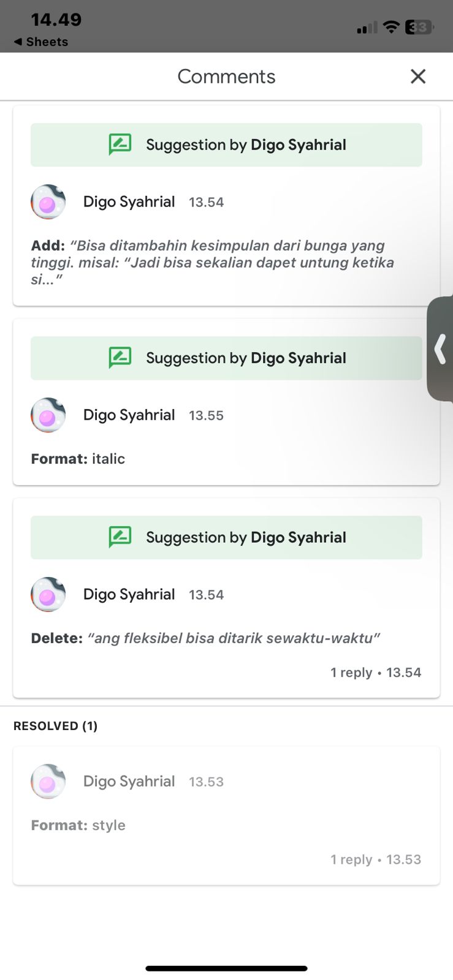This screenshot has width=453, height=980.
Task: Click suggestion icon in the Delete suggestion card
Action: tap(120, 537)
